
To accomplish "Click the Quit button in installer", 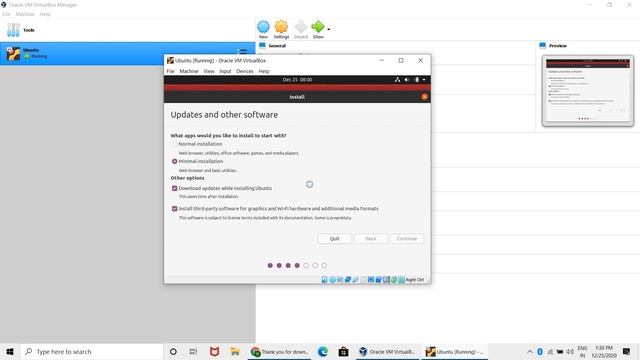I will tap(334, 238).
